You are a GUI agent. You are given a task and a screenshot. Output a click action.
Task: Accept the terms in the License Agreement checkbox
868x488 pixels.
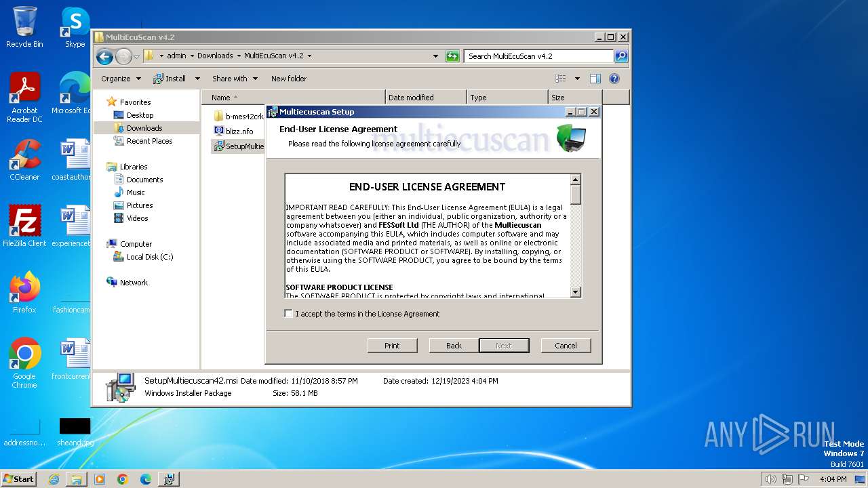pyautogui.click(x=289, y=314)
